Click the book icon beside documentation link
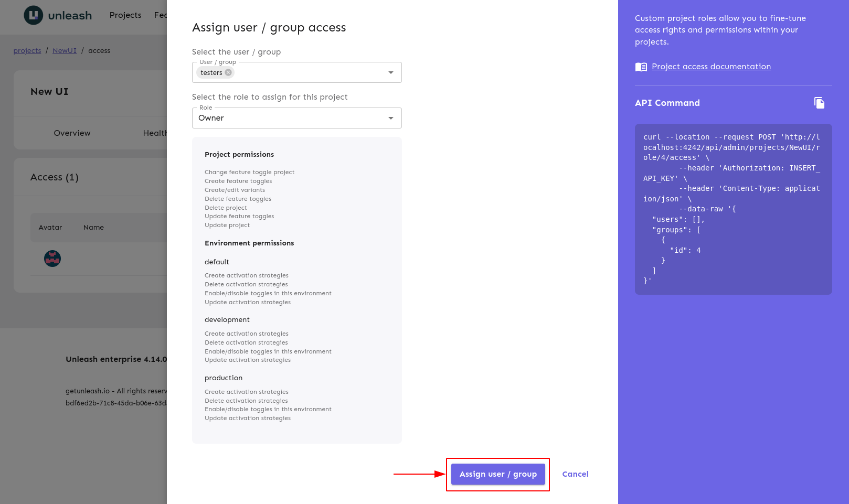 point(641,67)
